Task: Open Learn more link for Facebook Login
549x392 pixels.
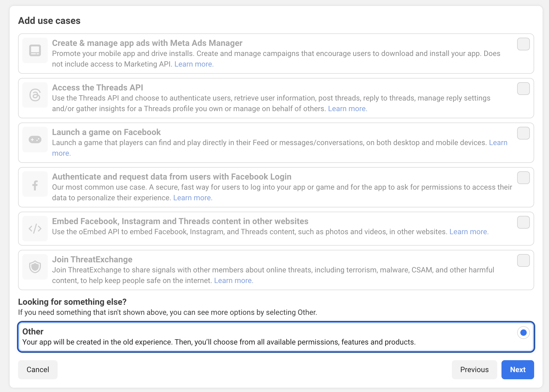Action: click(x=193, y=198)
